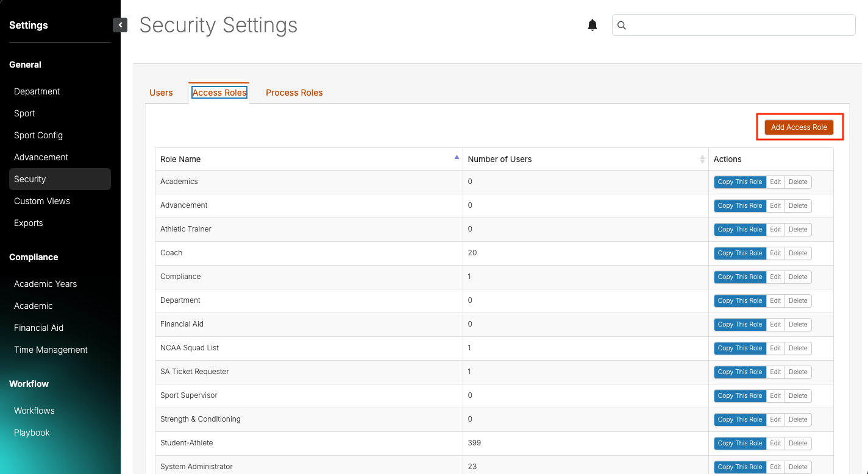Click the Add Access Role button
The image size is (868, 474).
(799, 127)
